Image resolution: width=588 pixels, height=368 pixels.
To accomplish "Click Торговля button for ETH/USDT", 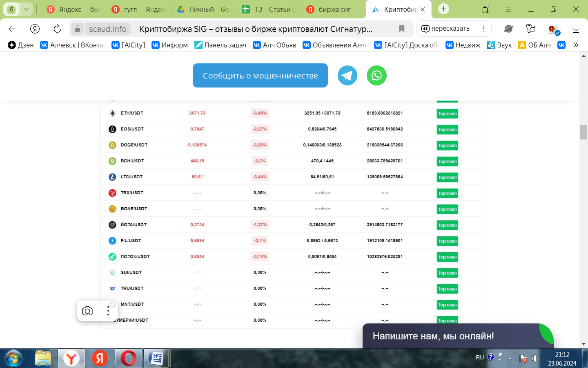I will pos(447,114).
